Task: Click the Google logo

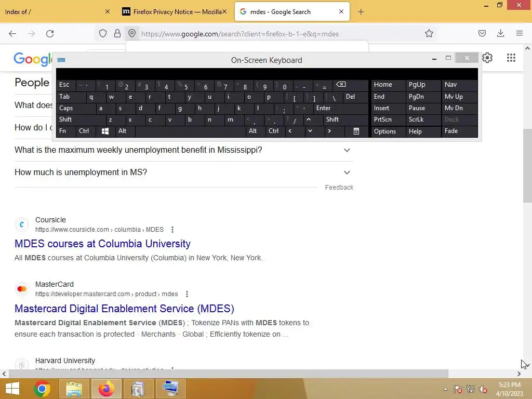Action: (x=33, y=59)
